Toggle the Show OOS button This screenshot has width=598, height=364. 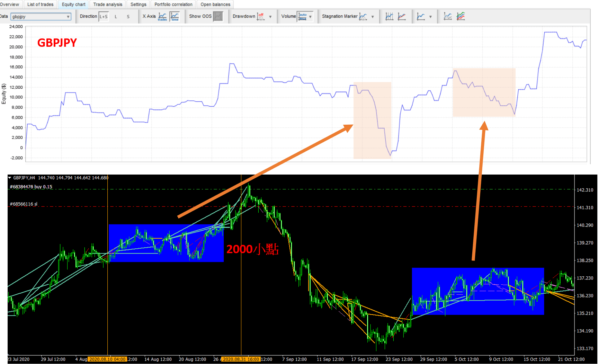point(218,16)
